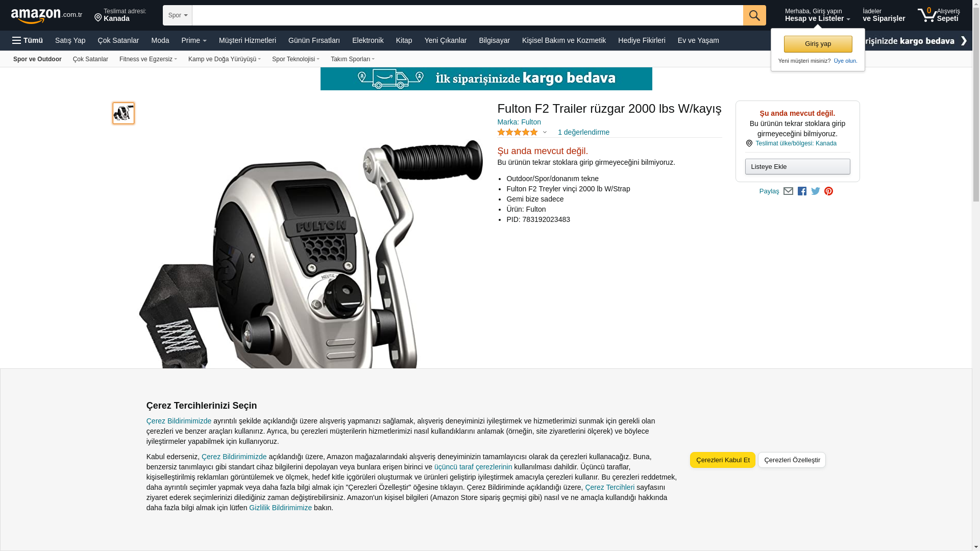Viewport: 980px width, 551px height.
Task: Share product on Pinterest icon
Action: [828, 191]
